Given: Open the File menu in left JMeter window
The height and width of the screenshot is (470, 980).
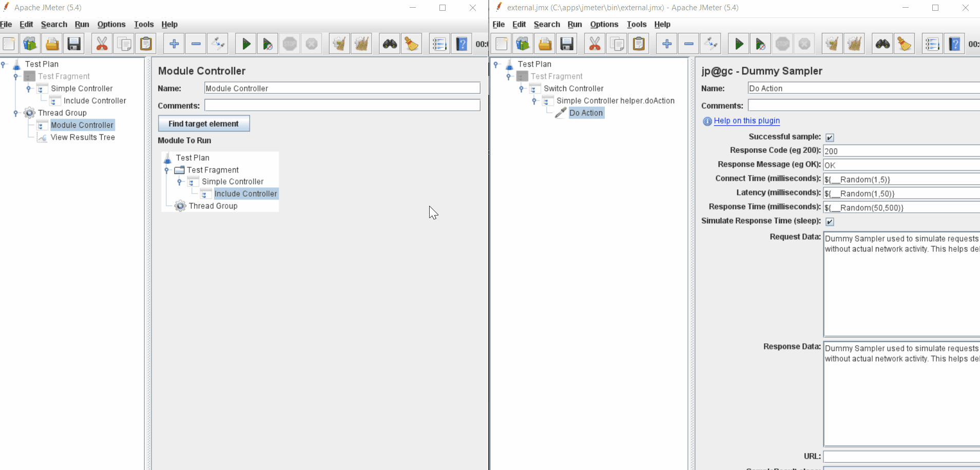Looking at the screenshot, I should (x=6, y=24).
